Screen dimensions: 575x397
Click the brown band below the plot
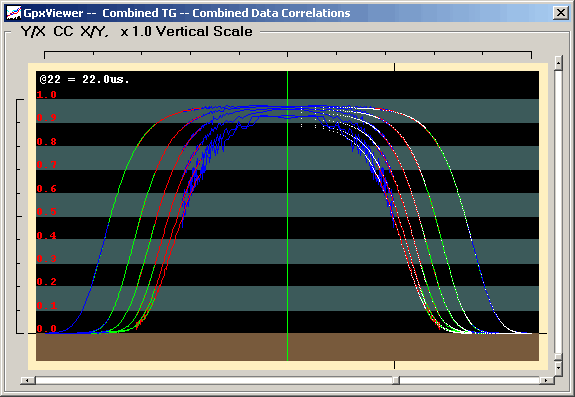(x=288, y=347)
